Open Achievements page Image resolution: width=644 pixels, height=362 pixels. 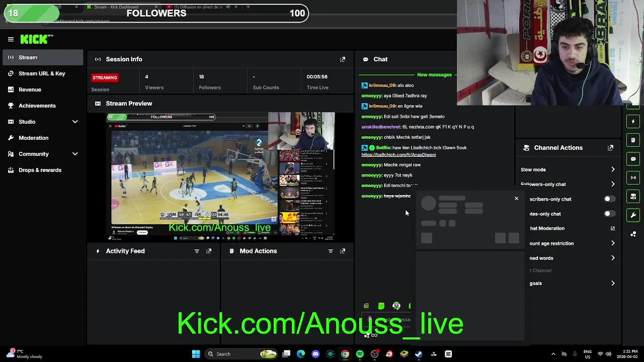[x=43, y=106]
